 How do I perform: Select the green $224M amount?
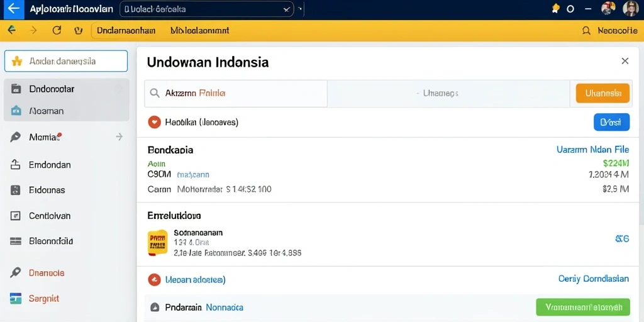616,164
